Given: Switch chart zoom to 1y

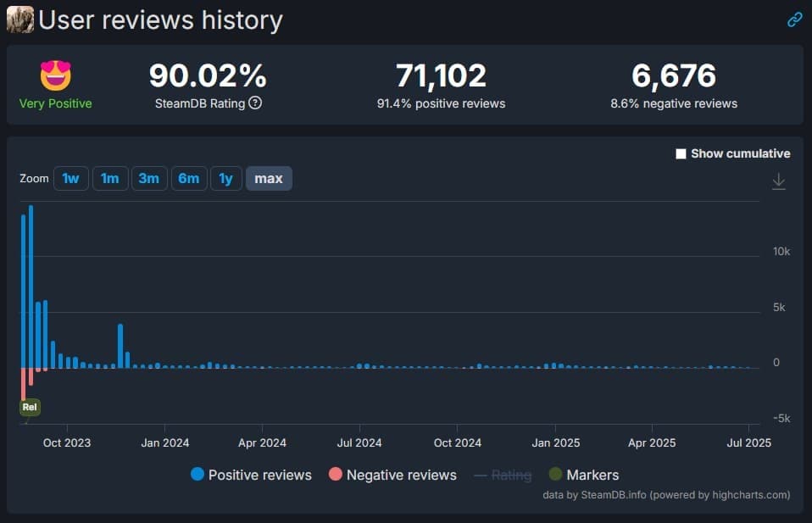Looking at the screenshot, I should (225, 178).
